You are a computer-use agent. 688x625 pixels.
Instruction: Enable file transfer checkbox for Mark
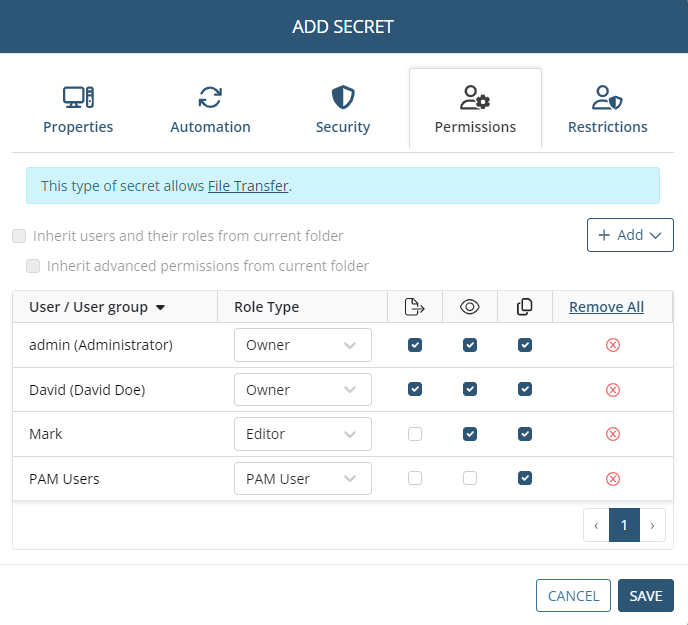coord(415,434)
